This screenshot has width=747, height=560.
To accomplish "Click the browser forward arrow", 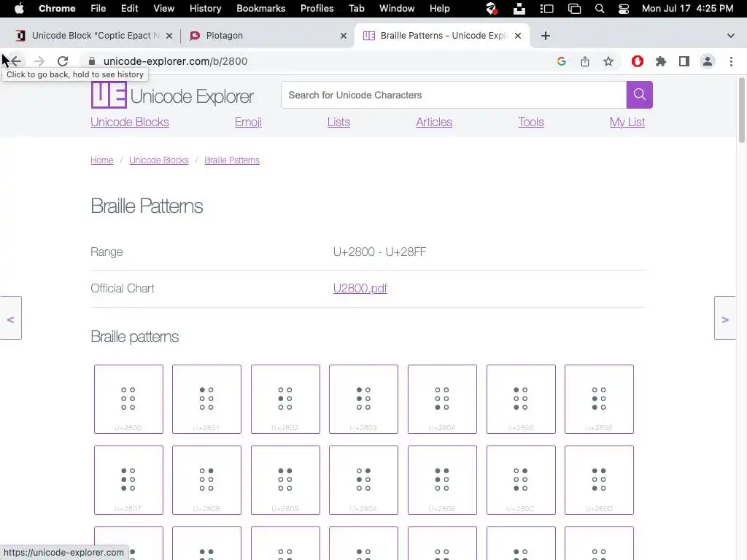I will [x=39, y=61].
